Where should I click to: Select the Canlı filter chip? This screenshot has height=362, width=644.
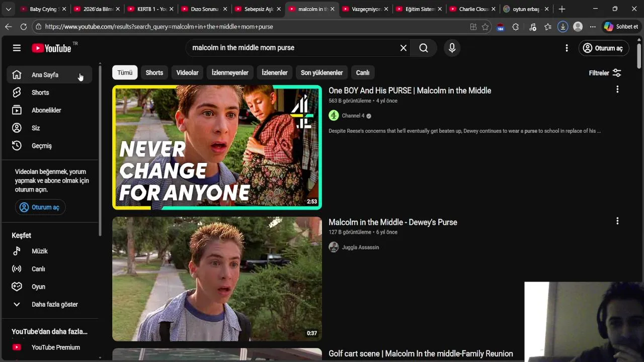pyautogui.click(x=363, y=72)
